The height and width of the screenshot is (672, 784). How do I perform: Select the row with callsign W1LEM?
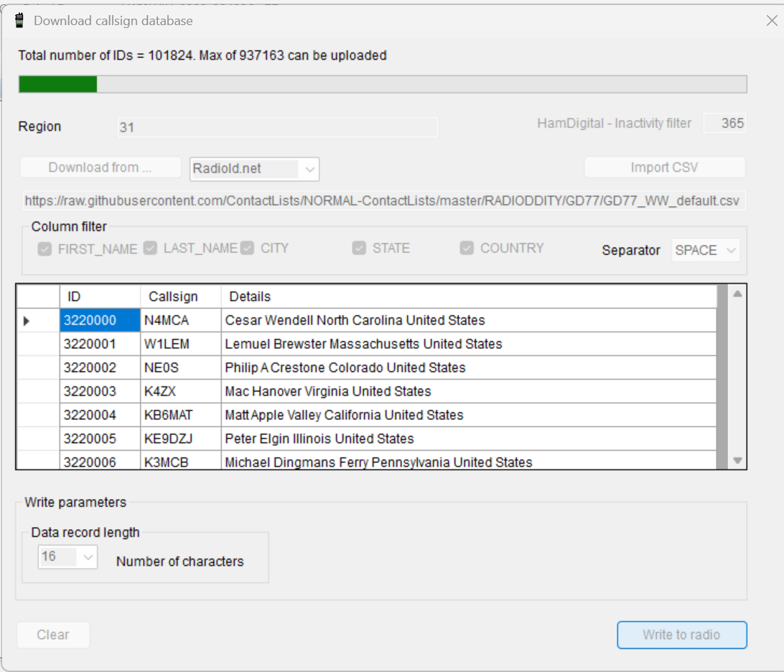point(167,344)
